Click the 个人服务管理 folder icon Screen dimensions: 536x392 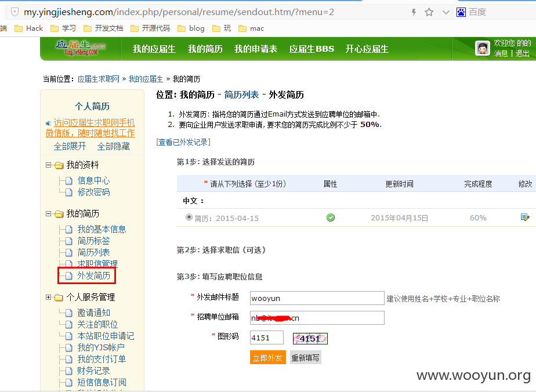59,297
